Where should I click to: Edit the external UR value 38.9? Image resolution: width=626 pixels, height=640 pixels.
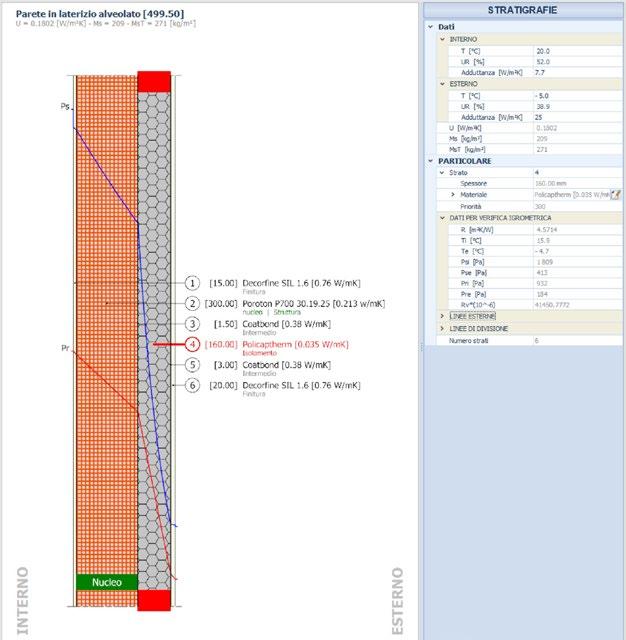(578, 107)
